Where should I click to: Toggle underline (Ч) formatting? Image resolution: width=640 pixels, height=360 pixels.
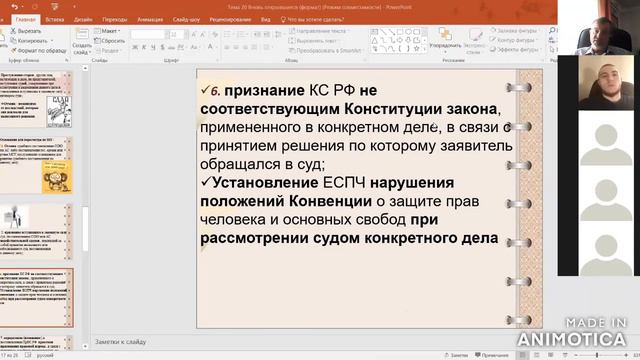(x=153, y=47)
